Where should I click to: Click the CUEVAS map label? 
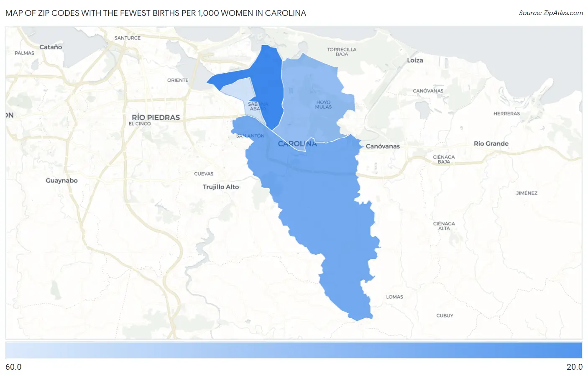tap(204, 174)
